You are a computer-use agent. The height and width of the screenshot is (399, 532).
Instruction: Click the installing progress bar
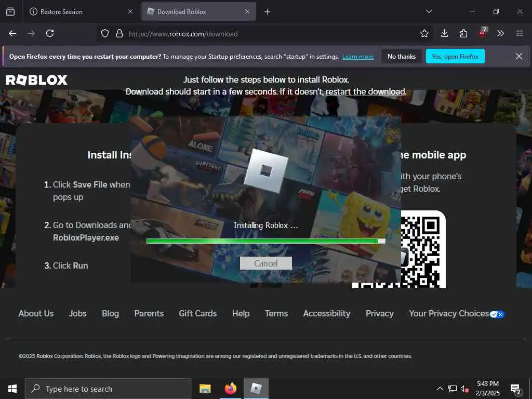click(x=265, y=241)
